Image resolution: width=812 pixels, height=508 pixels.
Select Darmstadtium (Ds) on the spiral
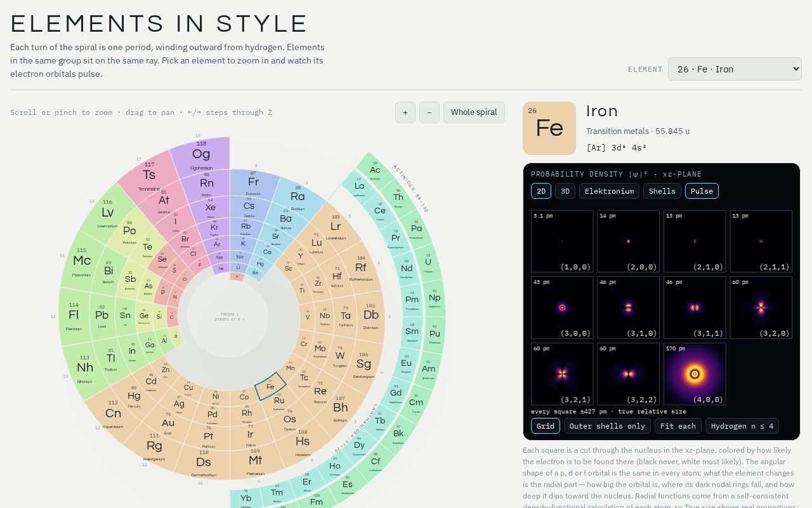tap(203, 462)
